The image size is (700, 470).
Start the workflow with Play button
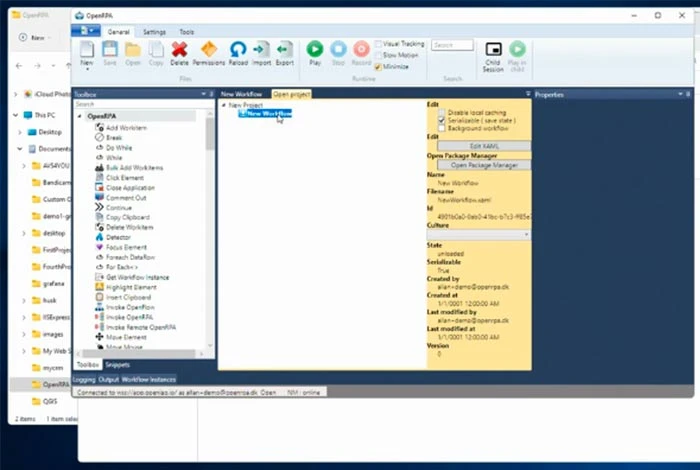pos(315,54)
